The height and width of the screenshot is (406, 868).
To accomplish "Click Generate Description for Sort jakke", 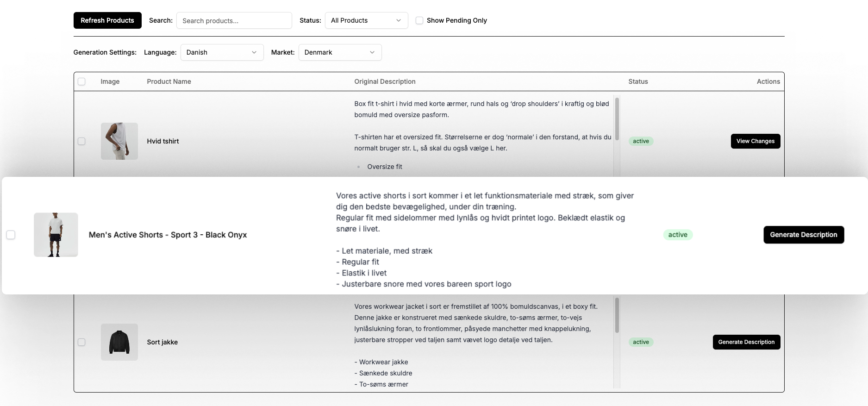I will (746, 342).
